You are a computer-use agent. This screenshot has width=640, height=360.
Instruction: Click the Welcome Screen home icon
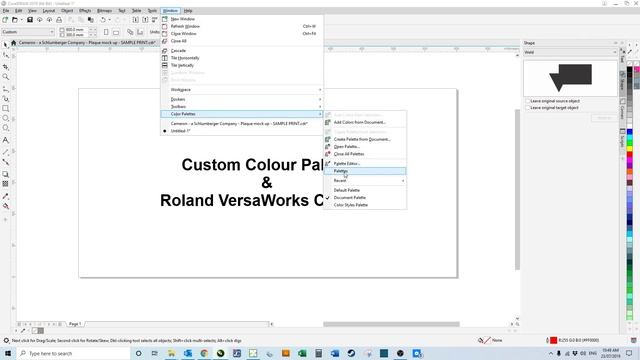click(x=13, y=42)
